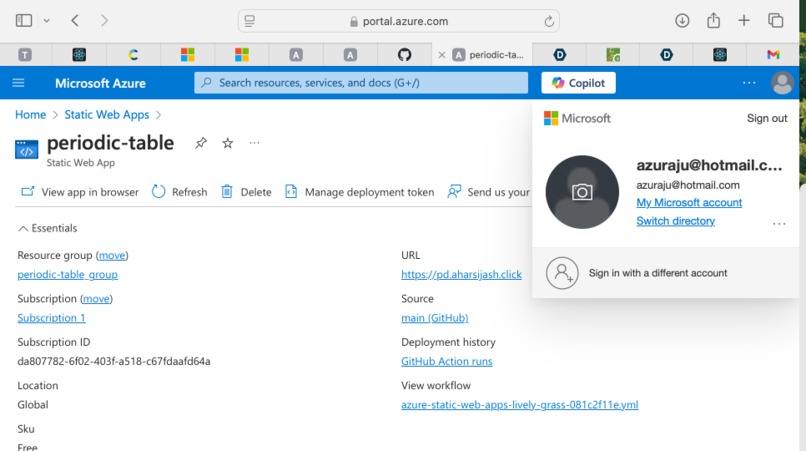Go to Static Web Apps breadcrumb
806x451 pixels.
107,115
